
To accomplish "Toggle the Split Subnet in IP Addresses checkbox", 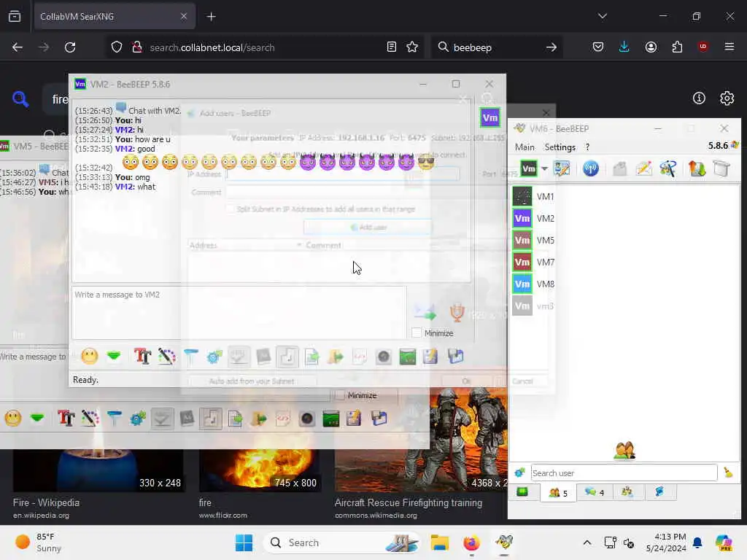I will click(230, 209).
